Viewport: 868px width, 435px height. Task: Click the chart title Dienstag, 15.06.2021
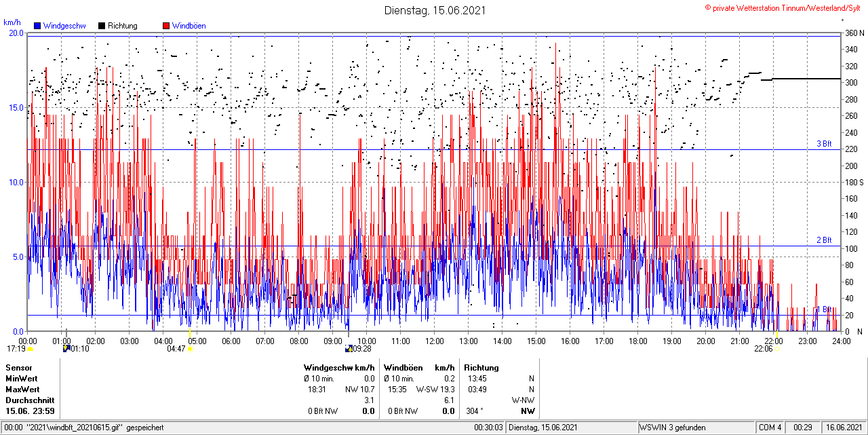[435, 10]
